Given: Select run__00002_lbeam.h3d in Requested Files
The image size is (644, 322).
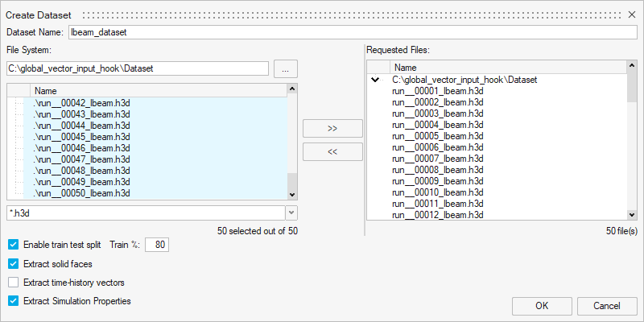Looking at the screenshot, I should 438,102.
